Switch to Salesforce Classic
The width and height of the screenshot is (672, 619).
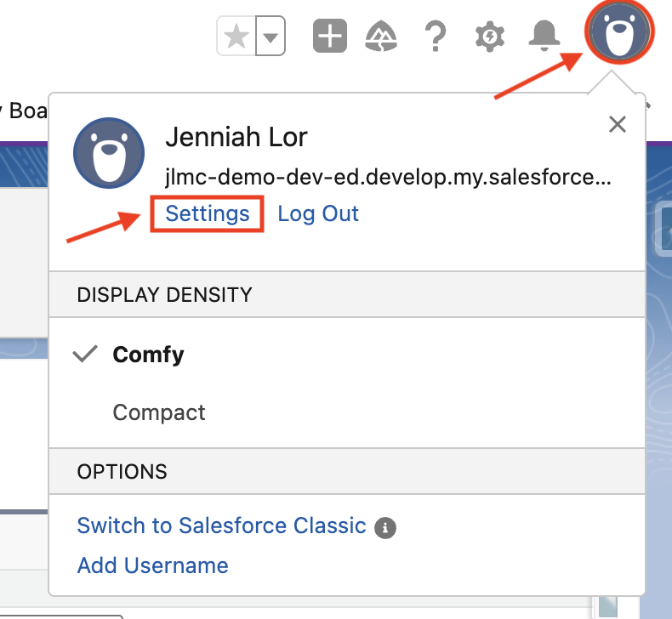221,525
